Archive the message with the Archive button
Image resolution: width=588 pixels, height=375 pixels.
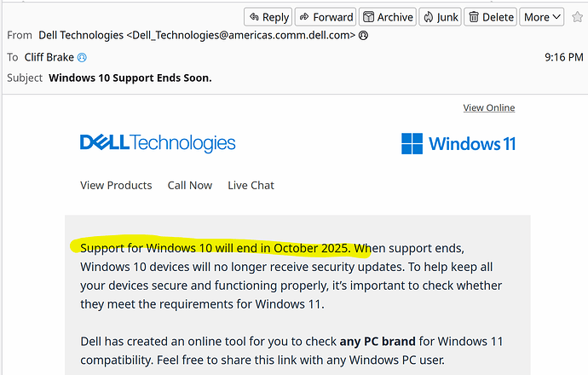pos(387,17)
